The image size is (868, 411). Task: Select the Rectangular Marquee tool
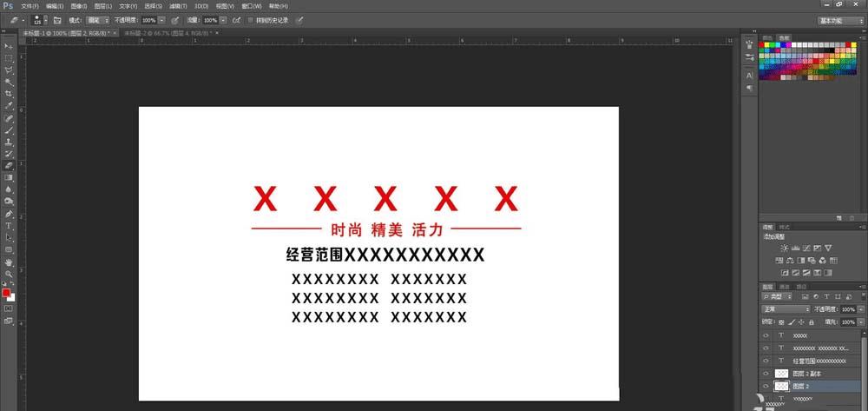click(x=9, y=58)
